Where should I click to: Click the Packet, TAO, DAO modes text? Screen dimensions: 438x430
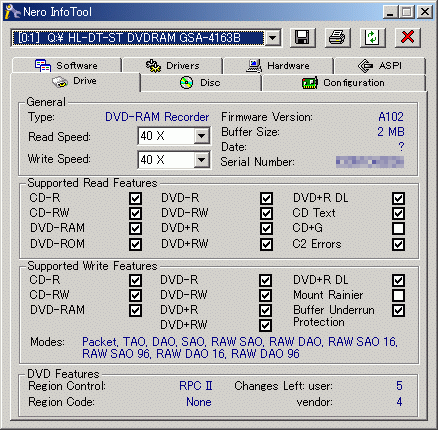click(x=240, y=348)
